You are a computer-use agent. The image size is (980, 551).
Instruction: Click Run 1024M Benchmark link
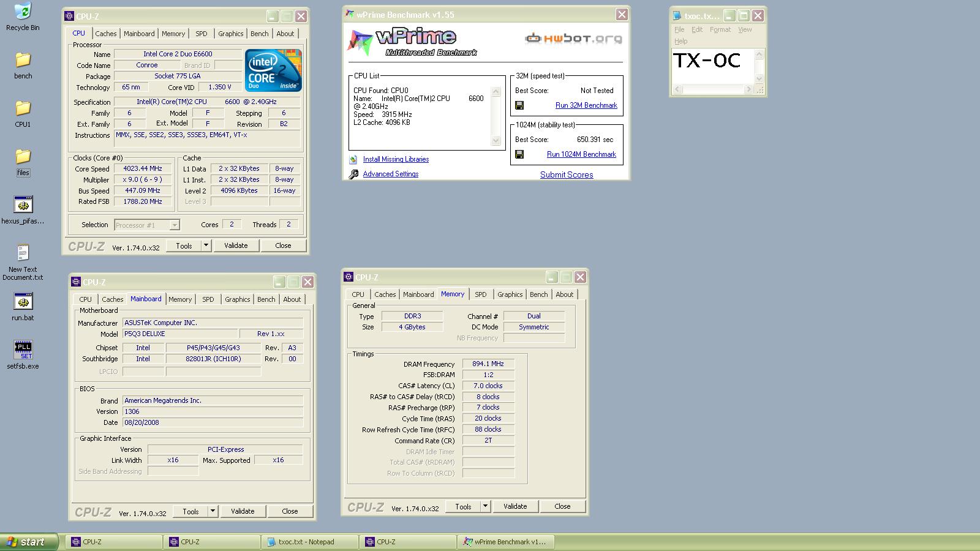coord(581,154)
